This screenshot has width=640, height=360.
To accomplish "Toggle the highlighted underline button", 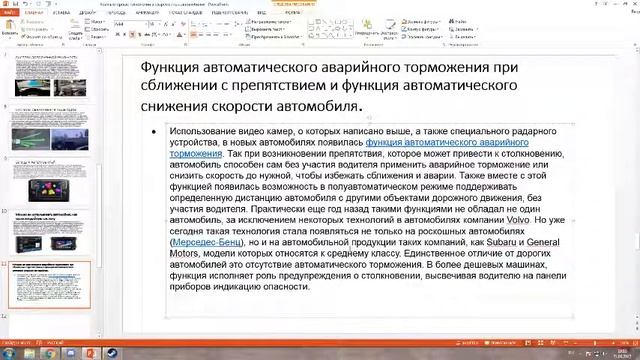I will coord(132,35).
